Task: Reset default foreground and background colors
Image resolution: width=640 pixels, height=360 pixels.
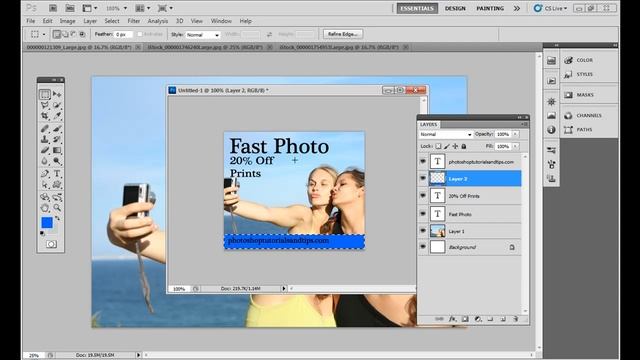Action: (42, 233)
